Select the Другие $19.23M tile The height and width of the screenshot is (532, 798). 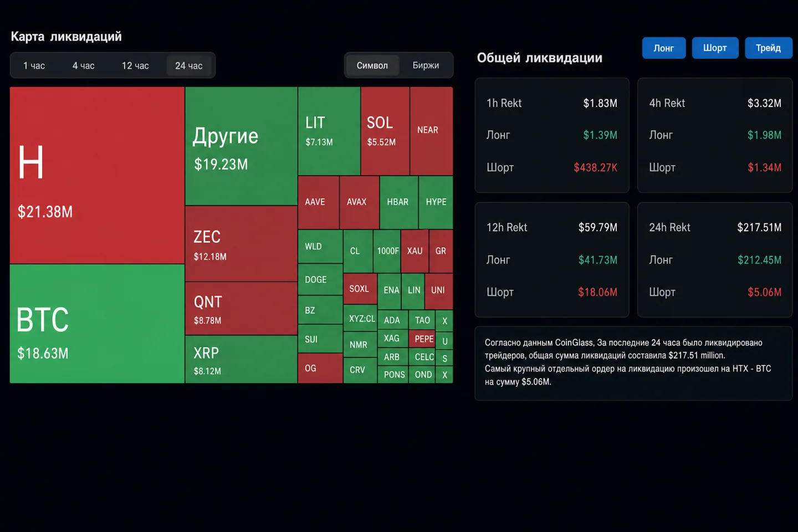click(241, 146)
